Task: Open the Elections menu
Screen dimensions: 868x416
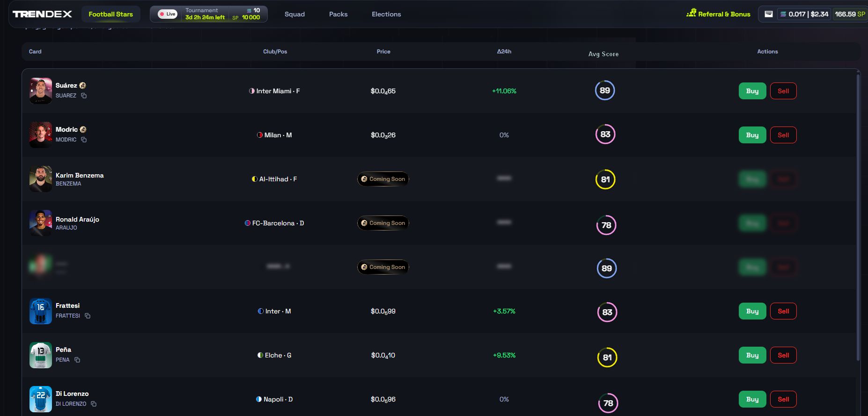Action: [386, 14]
